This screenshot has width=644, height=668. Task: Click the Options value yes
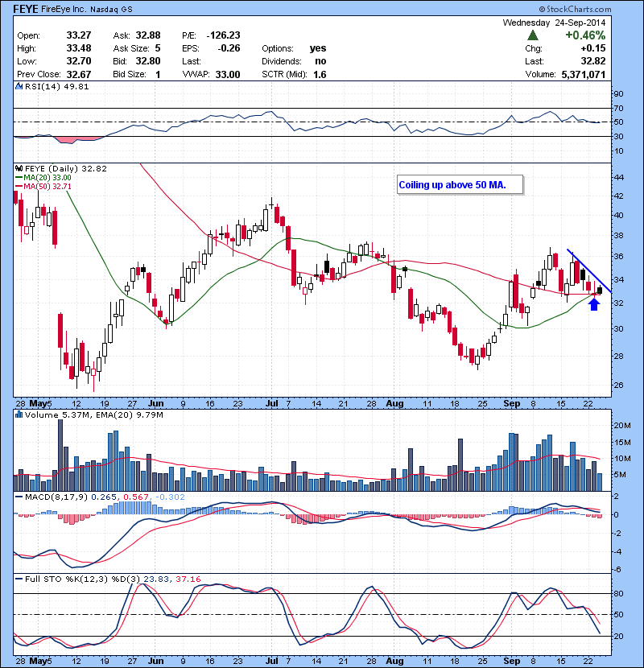[x=318, y=48]
